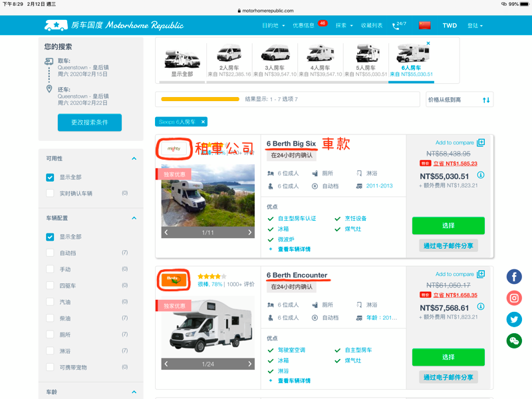
Task: Tick the 四驱车 filter checkbox
Action: 50,286
